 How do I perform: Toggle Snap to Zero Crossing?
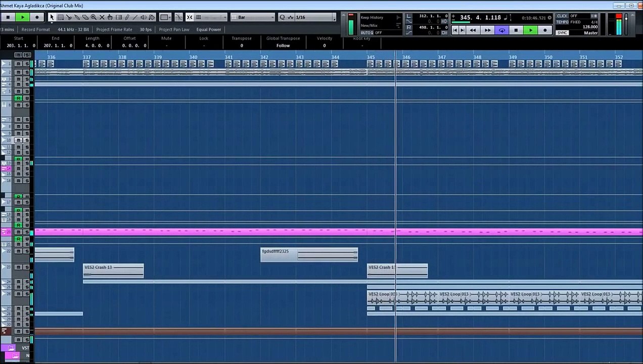pos(178,17)
